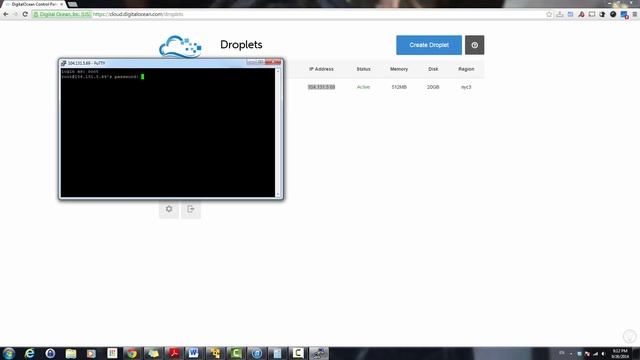Click the Memory column header

click(x=399, y=69)
